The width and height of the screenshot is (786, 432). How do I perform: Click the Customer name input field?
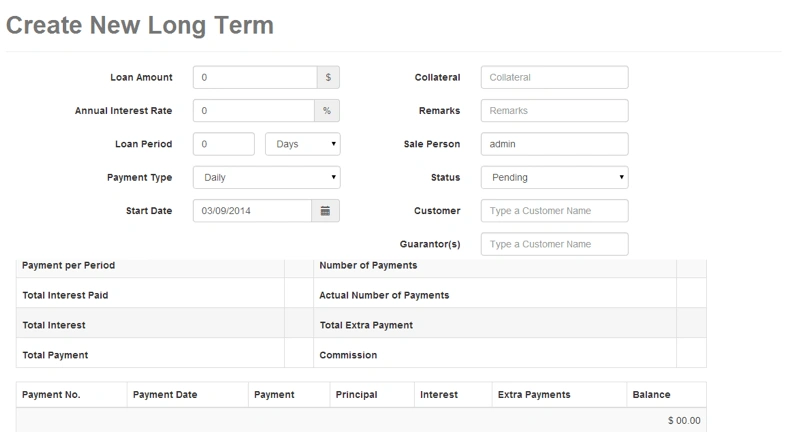554,211
